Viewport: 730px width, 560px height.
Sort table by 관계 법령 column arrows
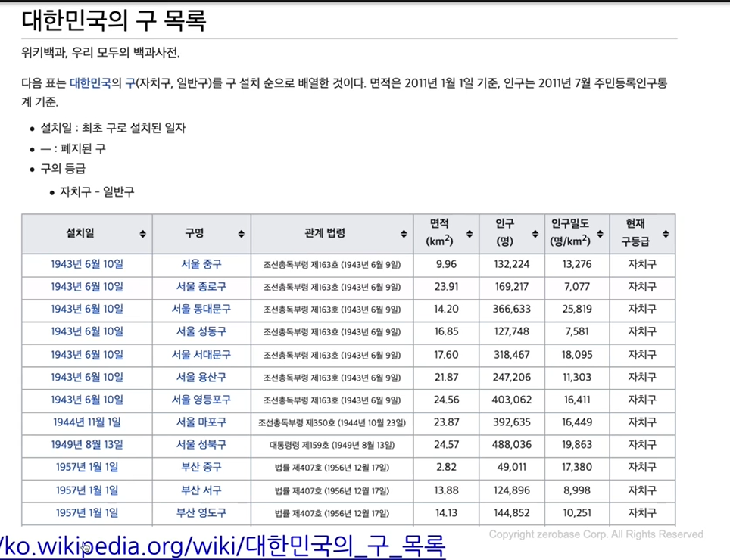[404, 234]
